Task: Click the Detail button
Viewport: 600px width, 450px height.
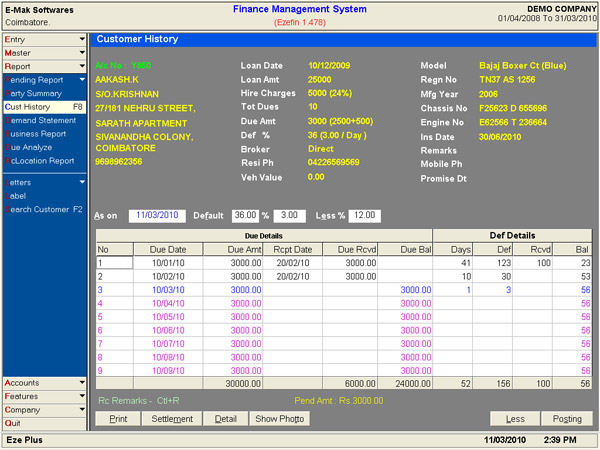Action: 226,419
